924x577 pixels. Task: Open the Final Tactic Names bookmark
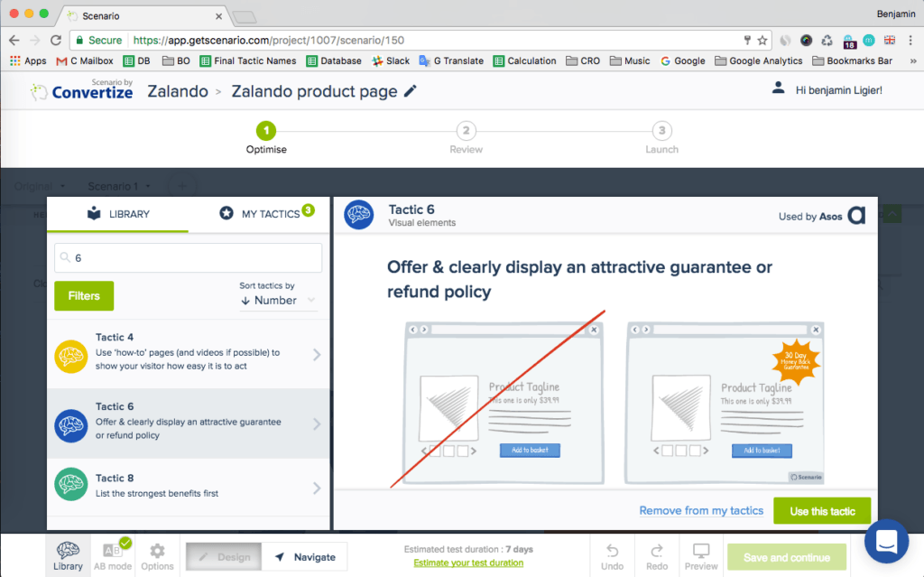[x=248, y=60]
